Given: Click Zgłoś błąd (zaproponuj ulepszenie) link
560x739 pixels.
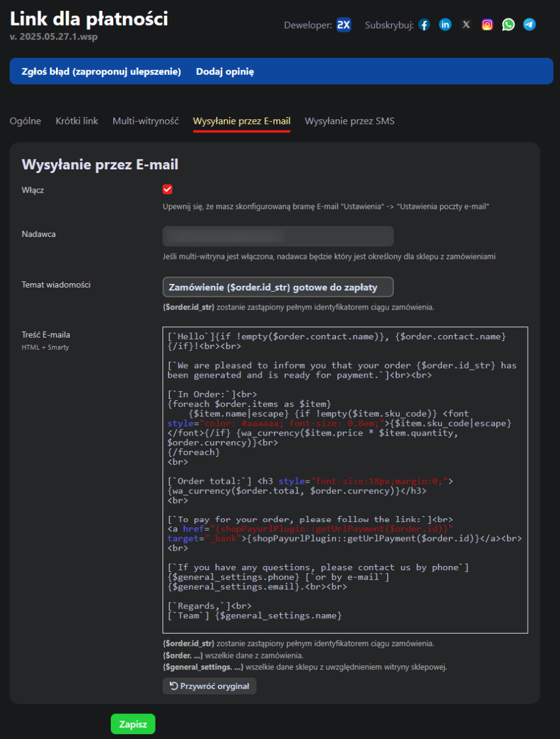Looking at the screenshot, I should click(102, 72).
